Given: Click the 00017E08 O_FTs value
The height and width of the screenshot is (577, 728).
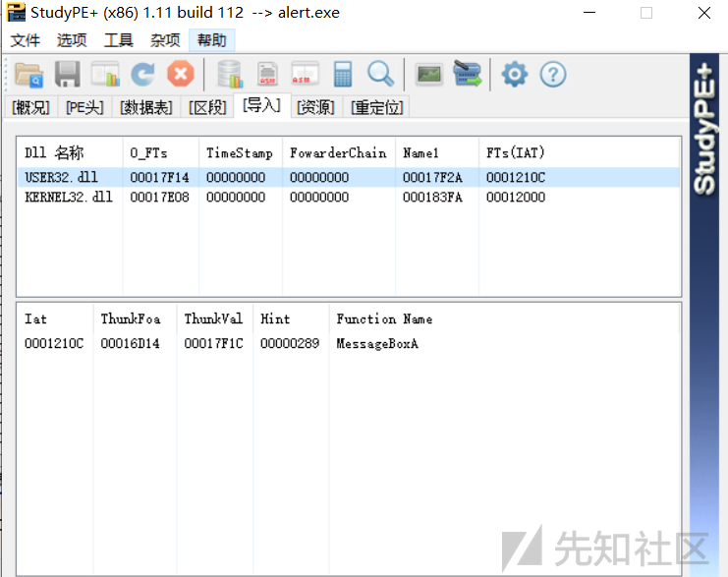Looking at the screenshot, I should (x=159, y=197).
